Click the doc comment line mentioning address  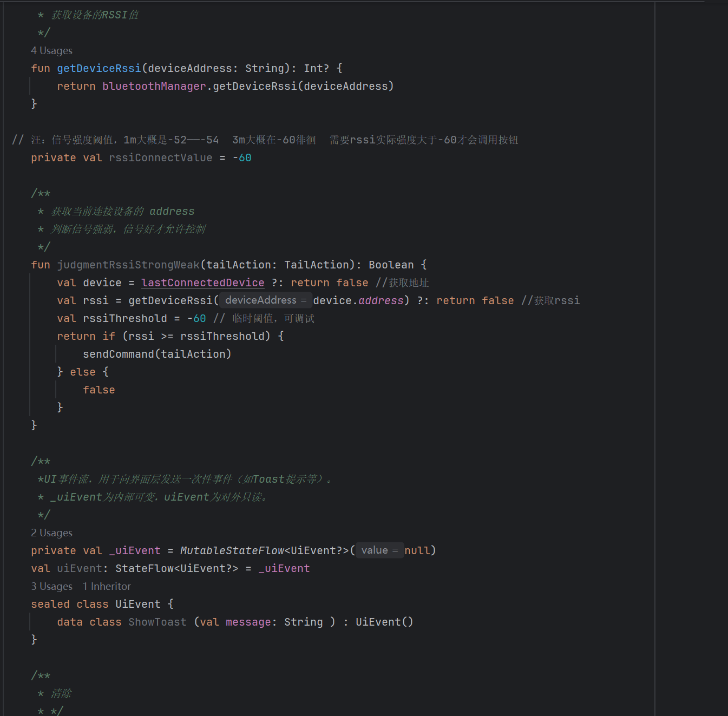116,211
